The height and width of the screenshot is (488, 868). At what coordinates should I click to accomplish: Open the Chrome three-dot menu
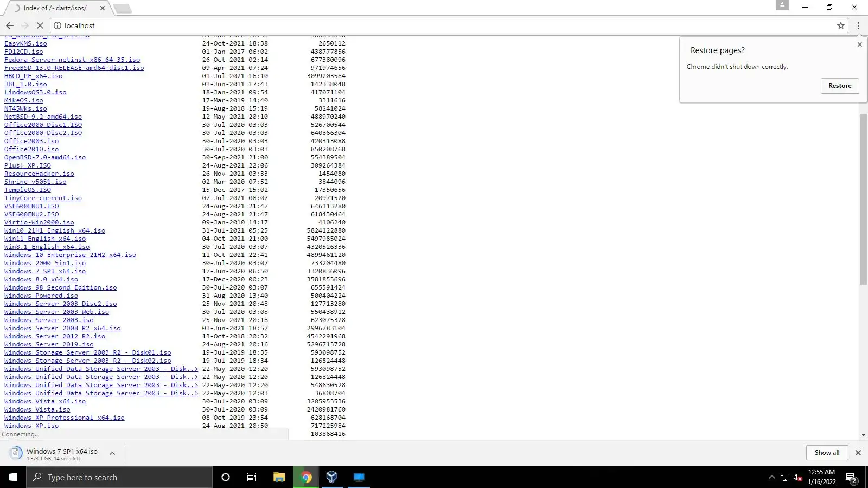(x=858, y=25)
